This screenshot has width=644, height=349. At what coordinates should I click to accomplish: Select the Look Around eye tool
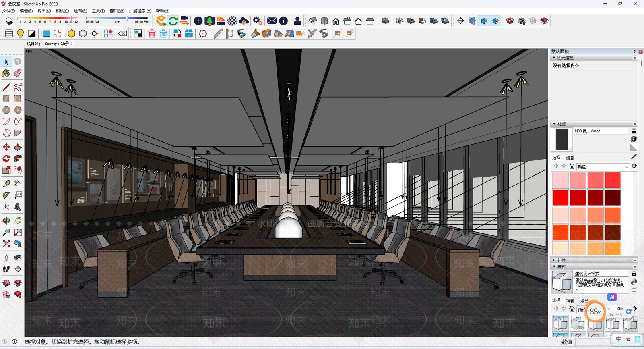tap(18, 257)
